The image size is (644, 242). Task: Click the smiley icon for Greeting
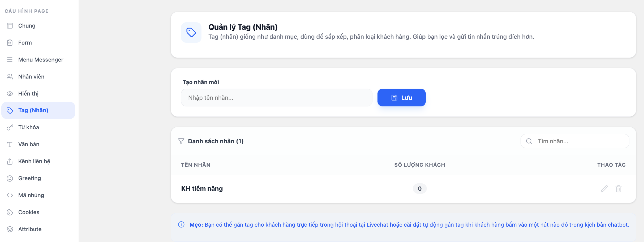10,178
